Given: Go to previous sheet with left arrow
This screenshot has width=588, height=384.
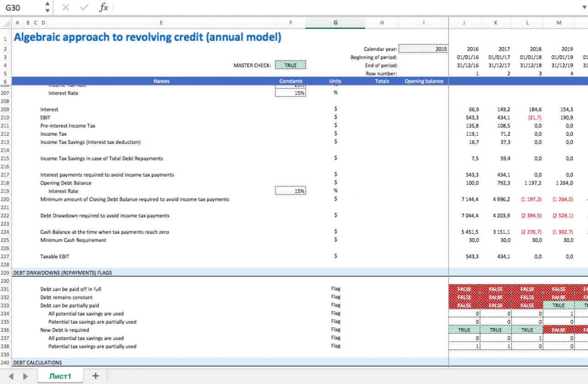Looking at the screenshot, I should pos(11,376).
